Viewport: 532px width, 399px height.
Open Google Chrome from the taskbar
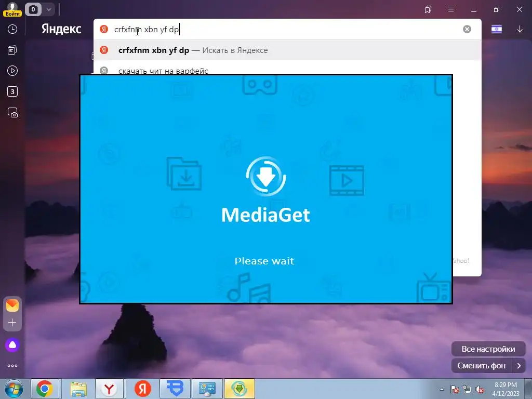click(x=45, y=389)
